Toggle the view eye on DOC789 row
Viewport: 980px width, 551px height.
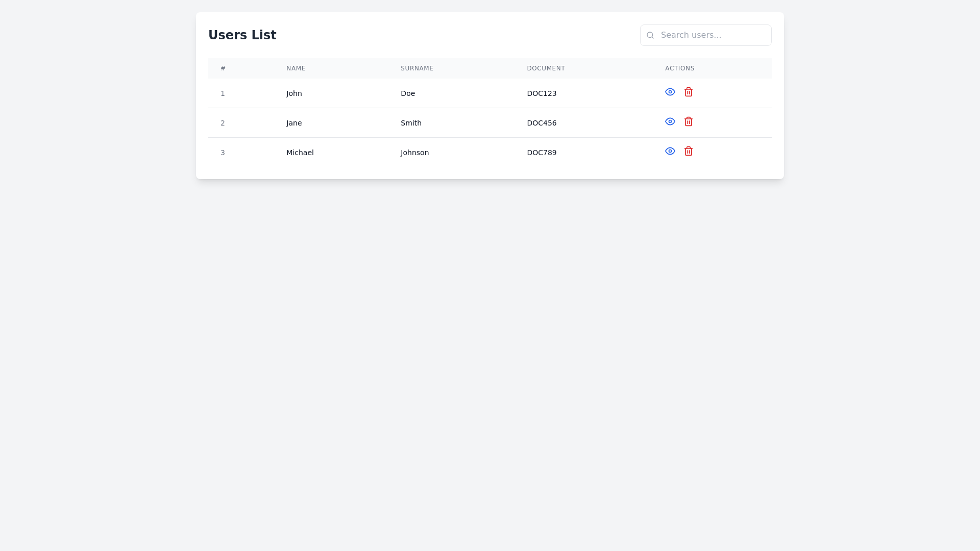point(670,151)
